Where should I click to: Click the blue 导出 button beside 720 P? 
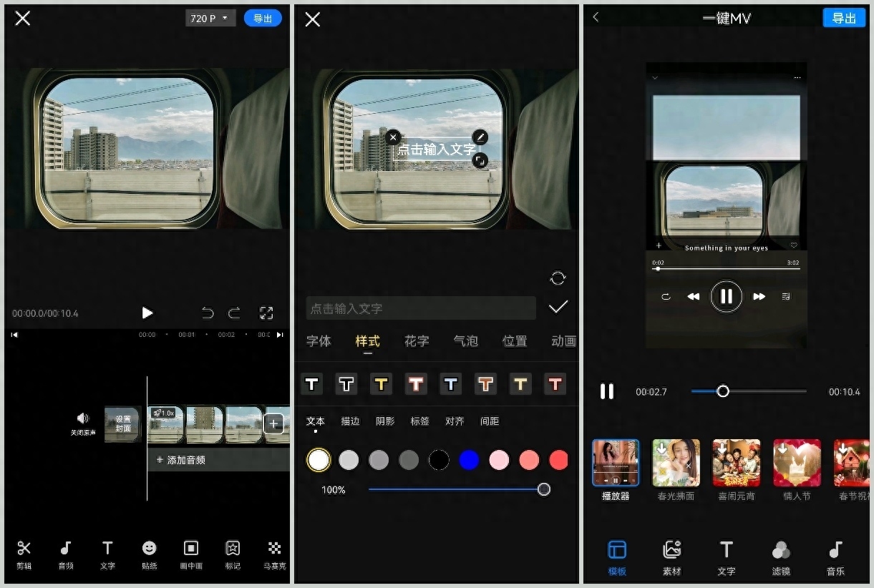263,19
